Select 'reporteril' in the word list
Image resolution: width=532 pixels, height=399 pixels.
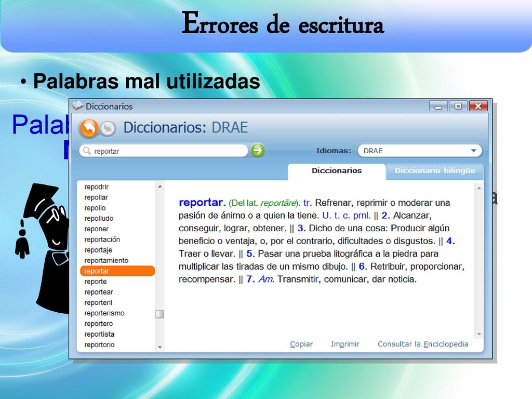[x=98, y=303]
